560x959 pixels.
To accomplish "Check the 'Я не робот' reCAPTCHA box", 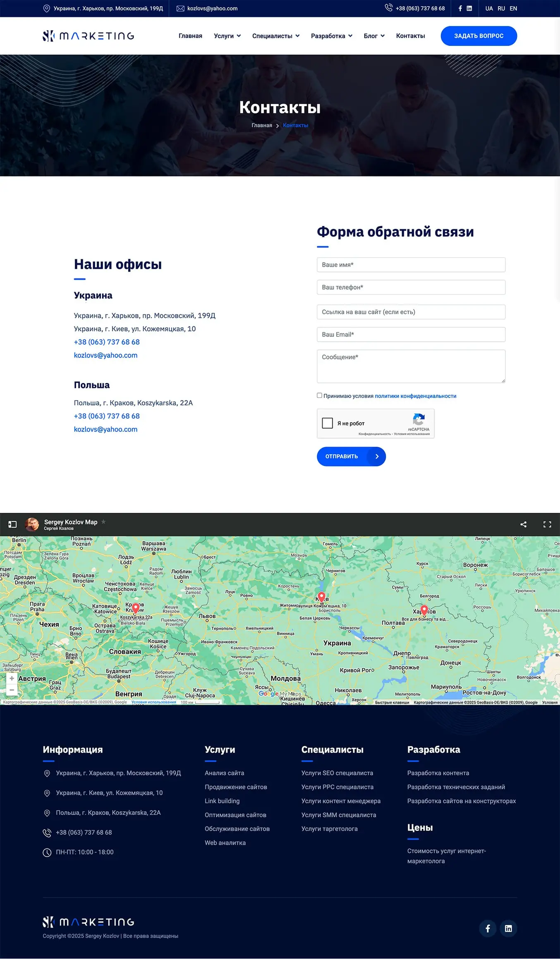I will point(327,423).
